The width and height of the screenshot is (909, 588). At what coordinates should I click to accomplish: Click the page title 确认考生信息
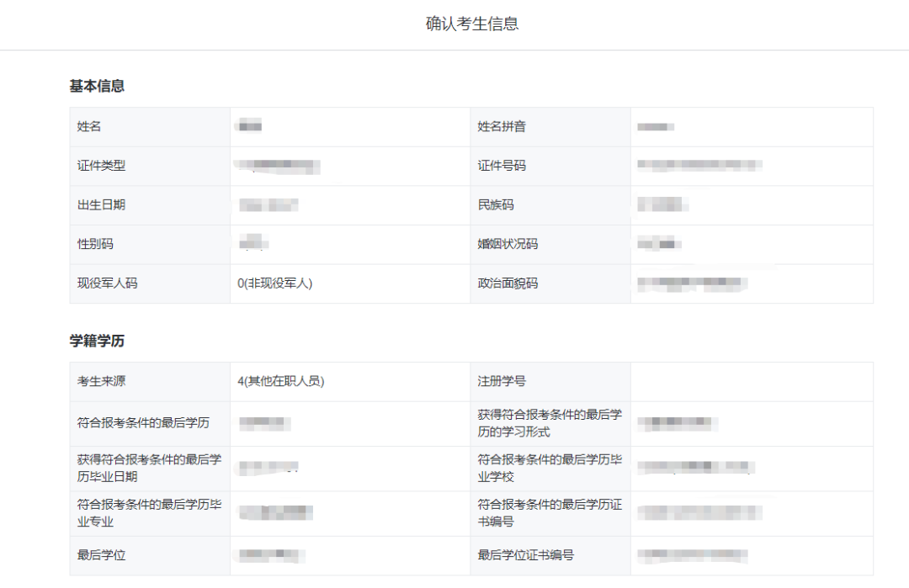click(472, 24)
